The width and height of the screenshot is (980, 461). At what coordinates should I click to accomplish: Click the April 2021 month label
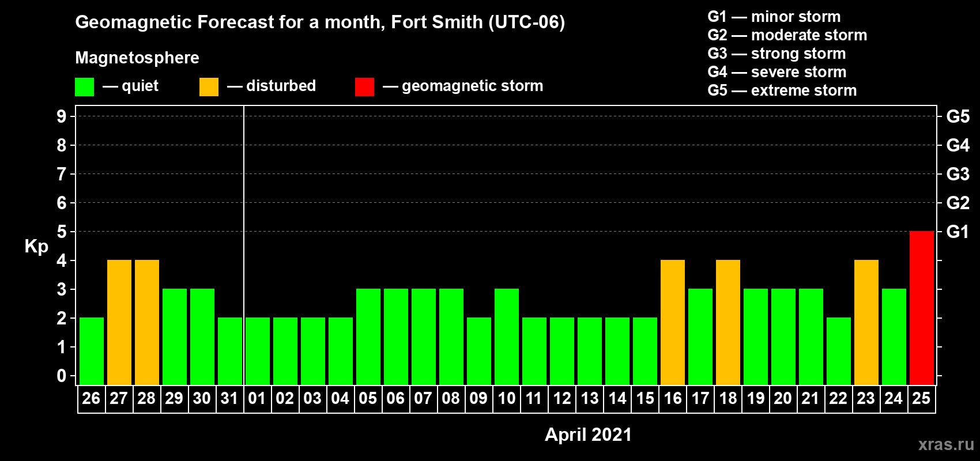(588, 434)
